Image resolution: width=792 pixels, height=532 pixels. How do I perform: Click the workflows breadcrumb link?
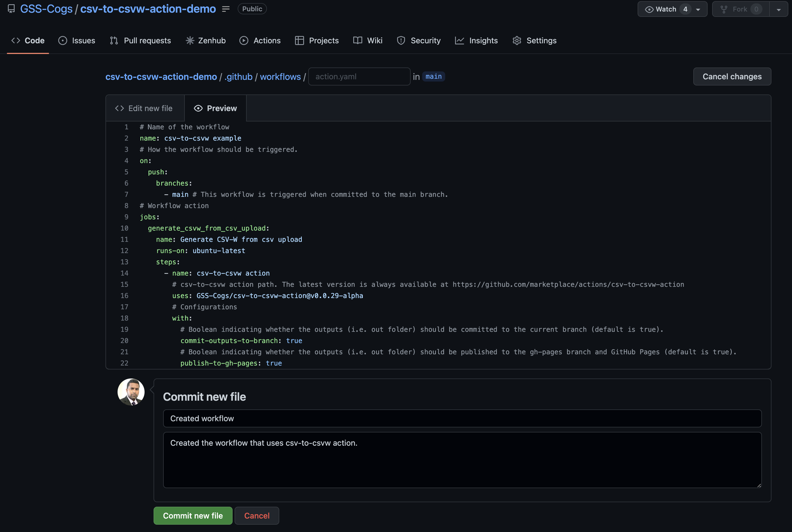(280, 76)
